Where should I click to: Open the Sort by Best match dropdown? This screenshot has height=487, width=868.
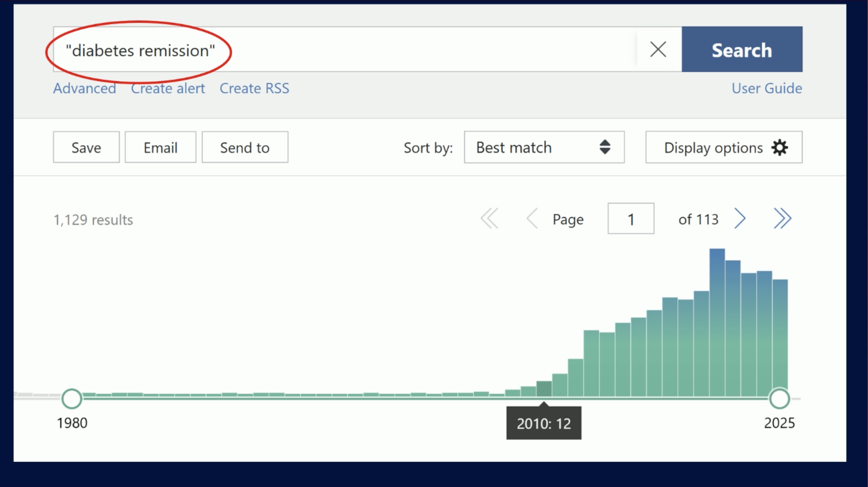pos(544,148)
